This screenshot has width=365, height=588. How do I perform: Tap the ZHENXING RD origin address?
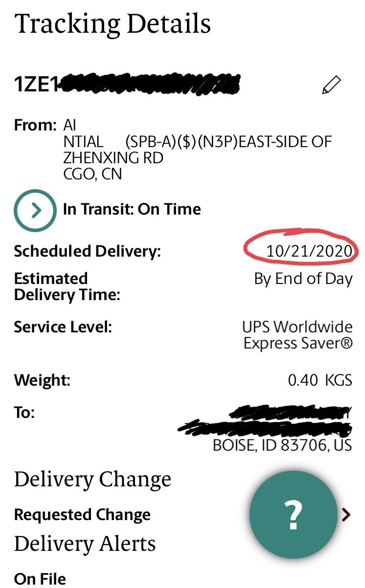tap(114, 158)
